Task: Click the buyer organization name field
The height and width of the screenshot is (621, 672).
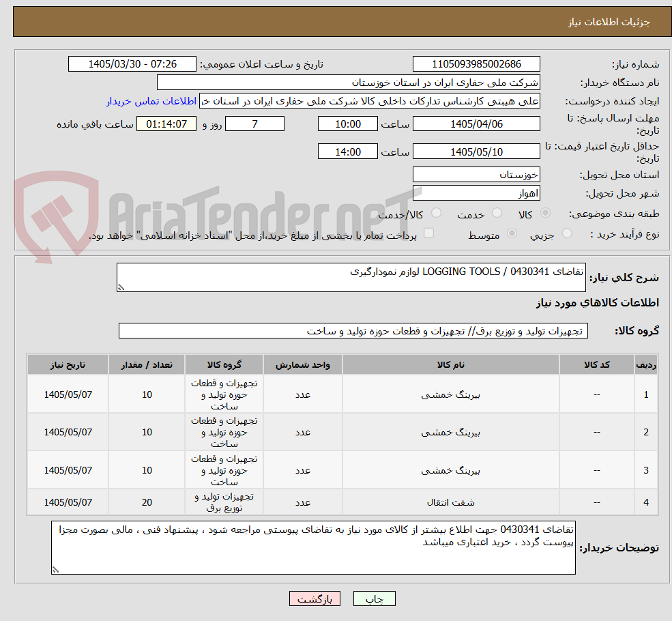Action: pyautogui.click(x=349, y=83)
